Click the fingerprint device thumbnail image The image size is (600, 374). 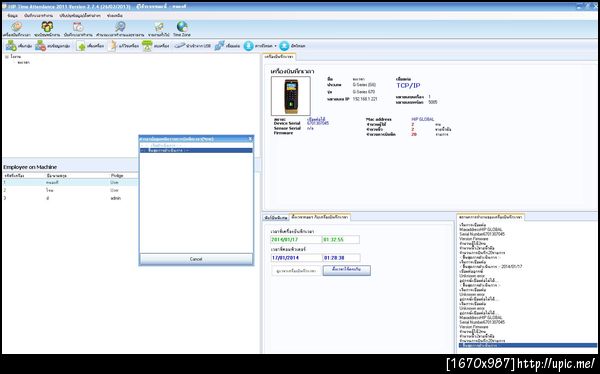pyautogui.click(x=291, y=96)
